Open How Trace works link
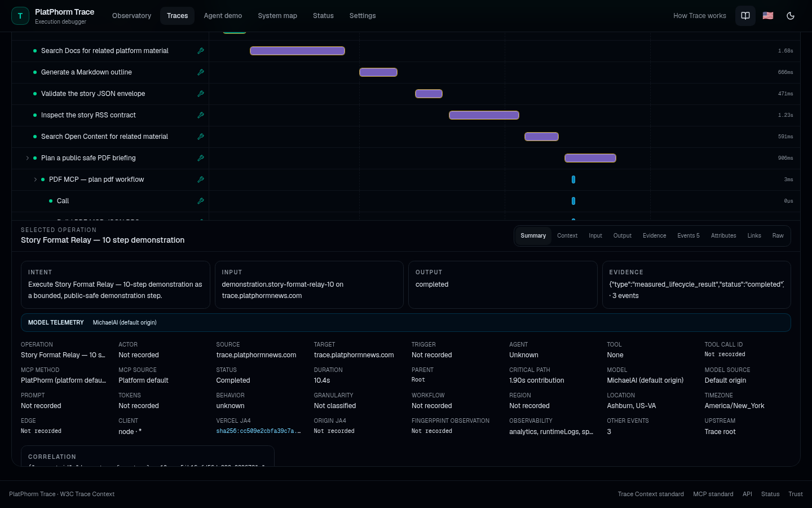Viewport: 812px width, 508px height. click(x=699, y=16)
